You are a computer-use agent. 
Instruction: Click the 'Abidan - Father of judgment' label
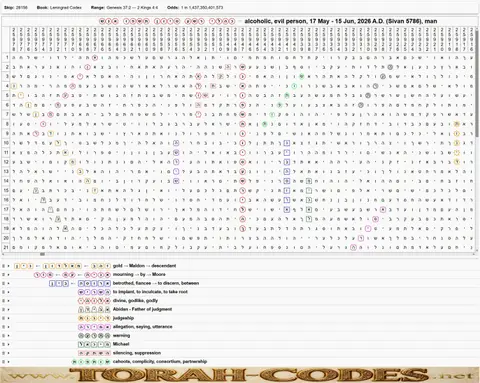(x=142, y=309)
